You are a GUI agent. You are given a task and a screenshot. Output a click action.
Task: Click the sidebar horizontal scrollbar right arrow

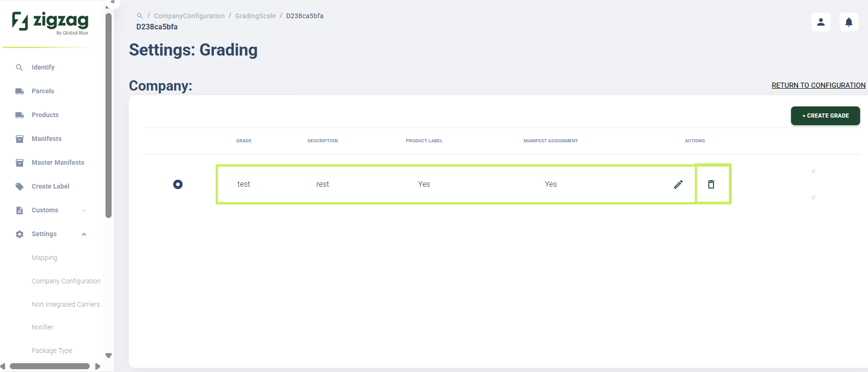coord(98,366)
